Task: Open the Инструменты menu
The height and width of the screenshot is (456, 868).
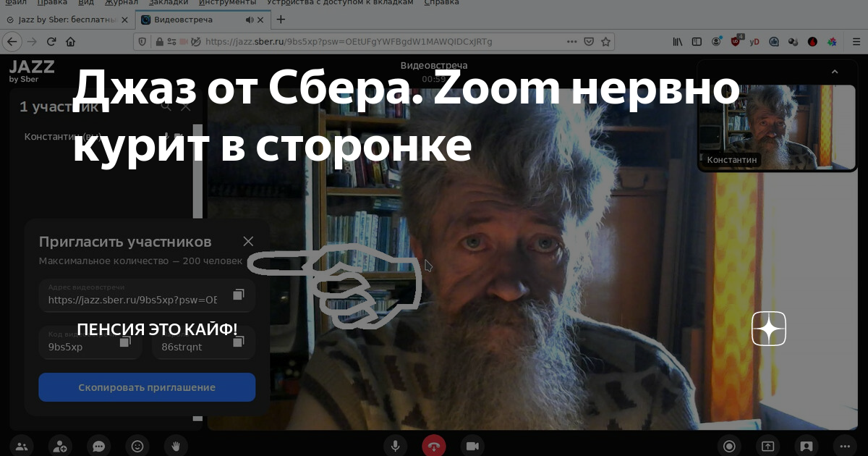Action: (x=227, y=3)
